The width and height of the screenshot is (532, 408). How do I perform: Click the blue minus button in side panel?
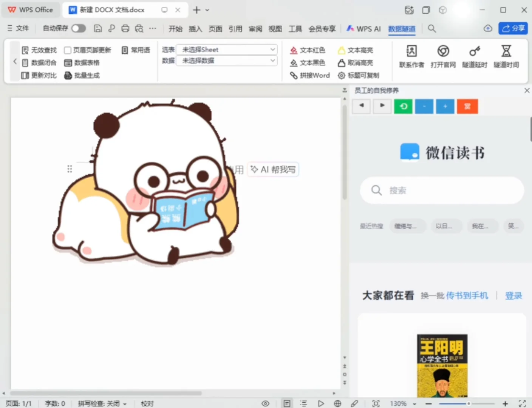pyautogui.click(x=424, y=106)
